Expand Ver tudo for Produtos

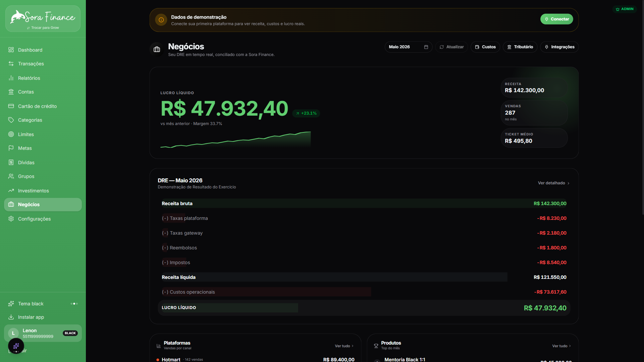pyautogui.click(x=561, y=346)
